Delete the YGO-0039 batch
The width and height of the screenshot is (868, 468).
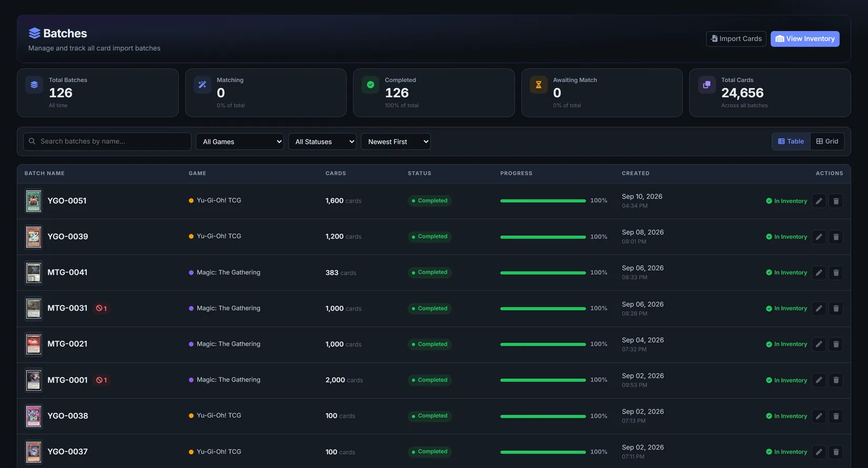836,237
